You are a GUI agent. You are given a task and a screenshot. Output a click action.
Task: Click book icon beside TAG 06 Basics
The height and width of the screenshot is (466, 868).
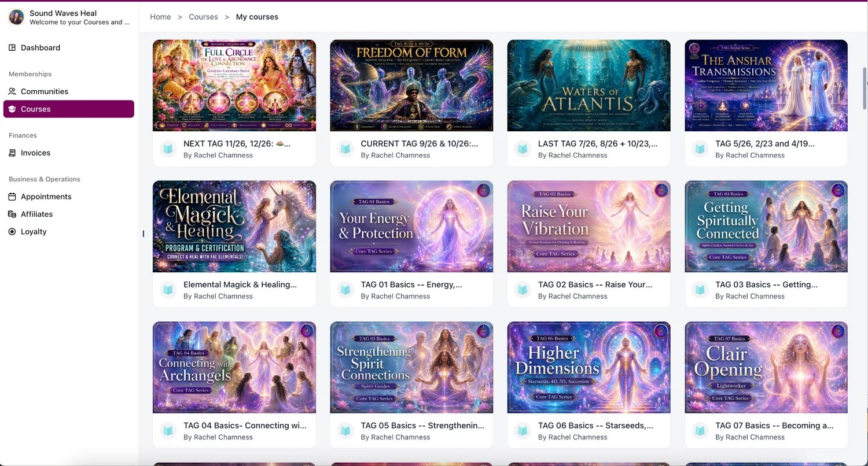pos(523,431)
